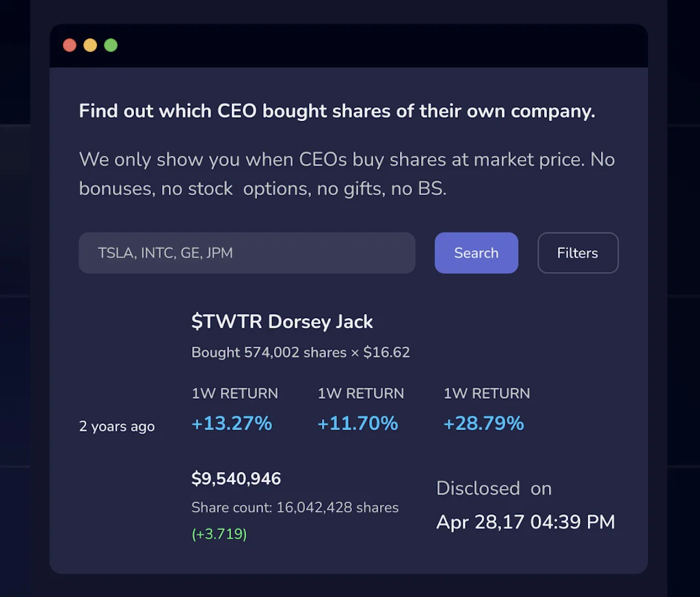
Task: Click the ticker search input field
Action: click(x=246, y=253)
